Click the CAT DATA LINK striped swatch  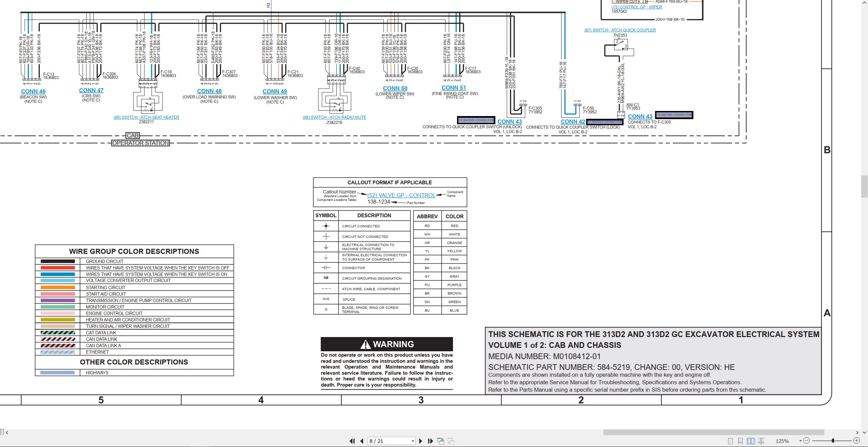pyautogui.click(x=58, y=333)
